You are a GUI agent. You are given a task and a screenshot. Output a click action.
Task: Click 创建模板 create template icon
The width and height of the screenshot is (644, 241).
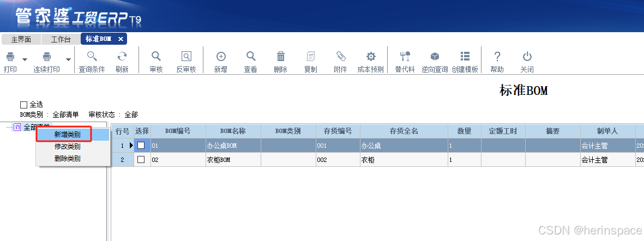tap(465, 56)
